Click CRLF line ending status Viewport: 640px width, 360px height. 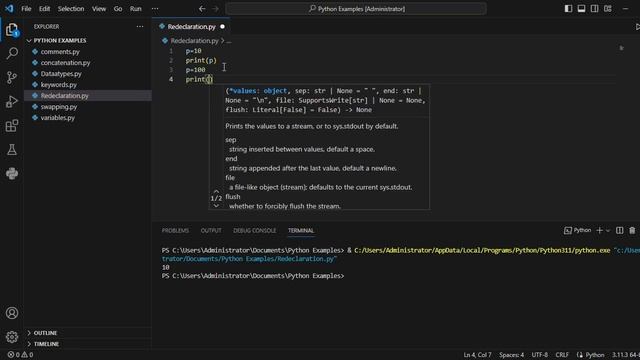tap(562, 355)
